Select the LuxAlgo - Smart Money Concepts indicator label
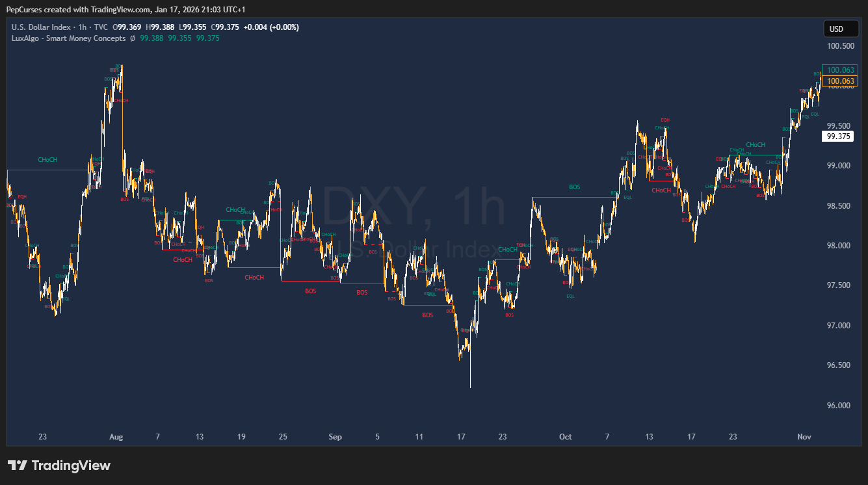 [x=68, y=38]
